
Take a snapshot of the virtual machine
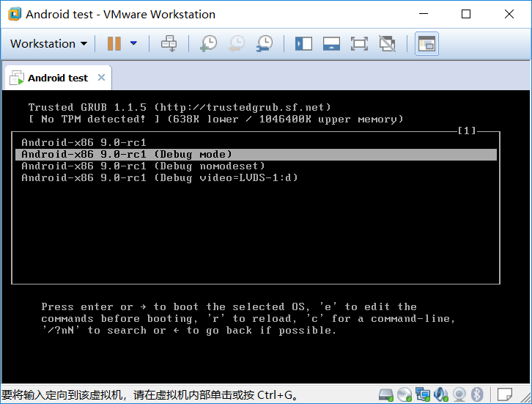(208, 43)
